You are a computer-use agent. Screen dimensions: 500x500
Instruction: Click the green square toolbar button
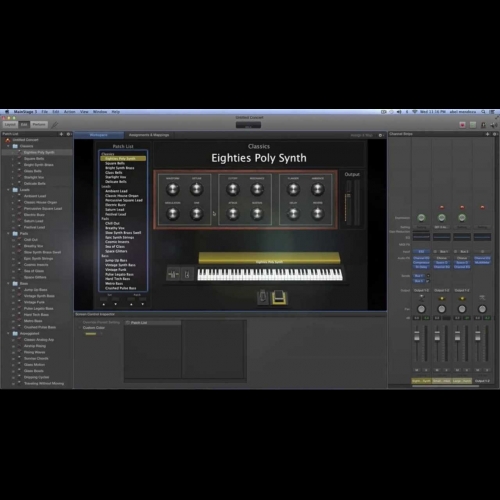(473, 125)
